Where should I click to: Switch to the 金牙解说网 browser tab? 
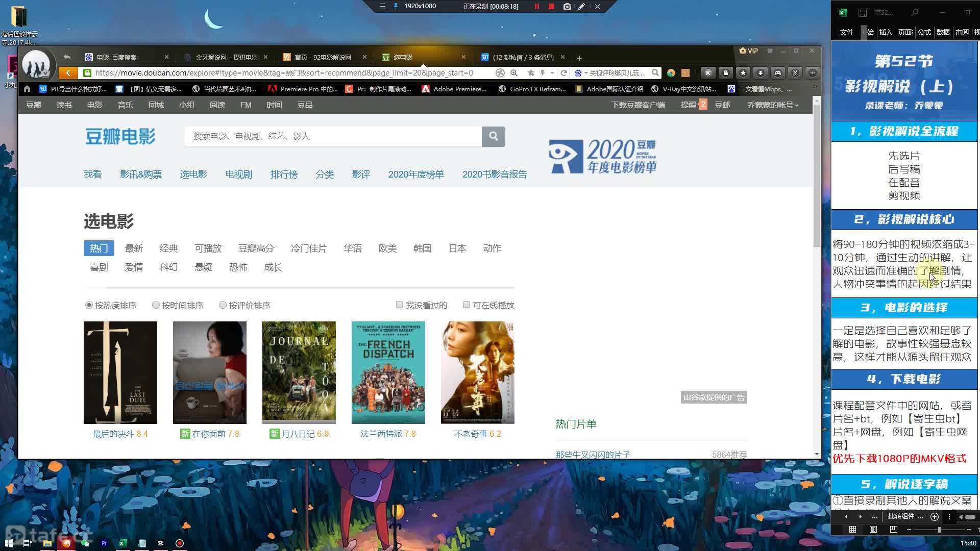[226, 57]
